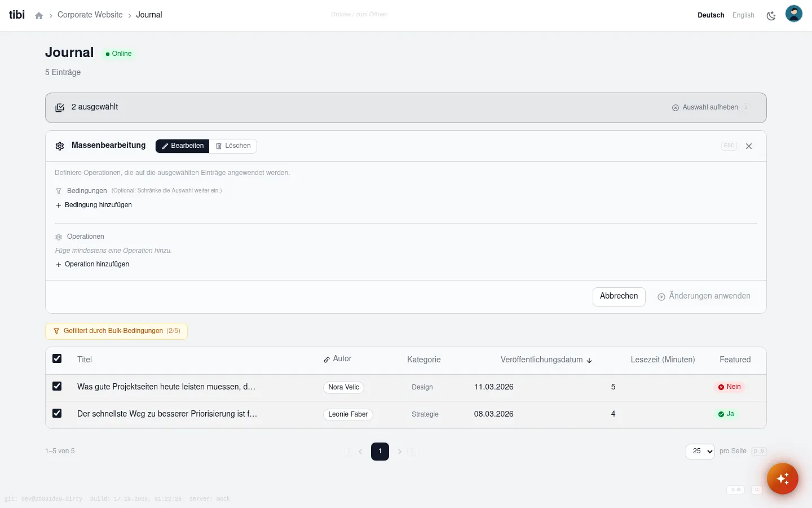This screenshot has height=508, width=812.
Task: Select the Bearbeiten tab in Massenbearbeitung
Action: point(183,146)
